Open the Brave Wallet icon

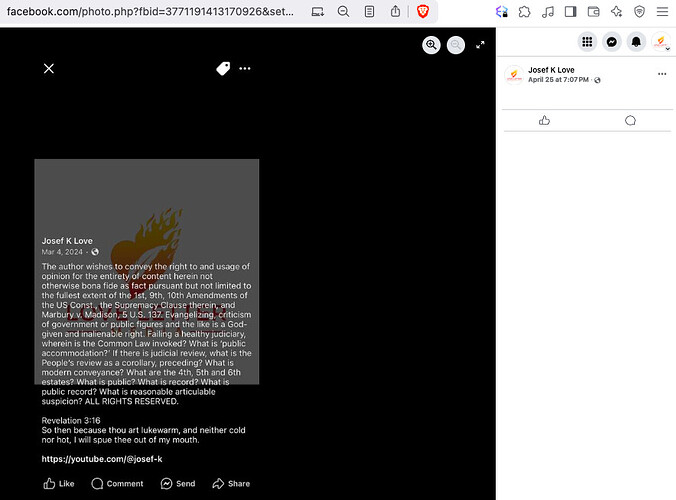click(594, 12)
